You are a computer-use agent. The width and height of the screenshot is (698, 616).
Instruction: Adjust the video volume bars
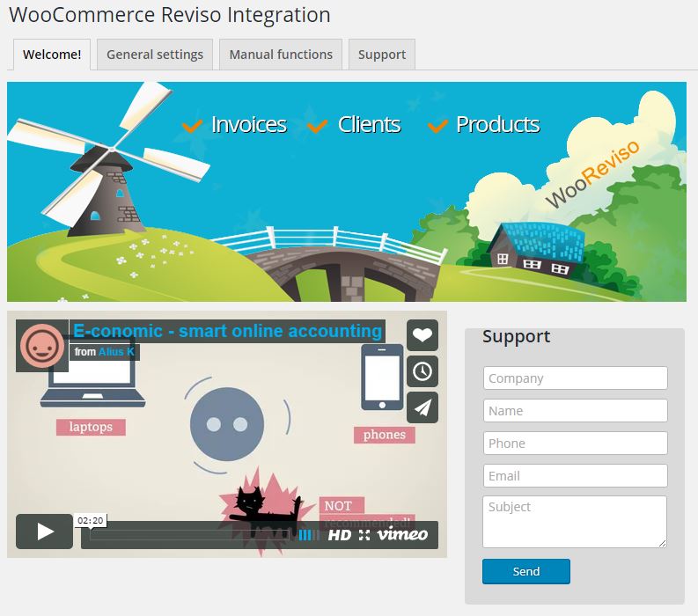(308, 535)
